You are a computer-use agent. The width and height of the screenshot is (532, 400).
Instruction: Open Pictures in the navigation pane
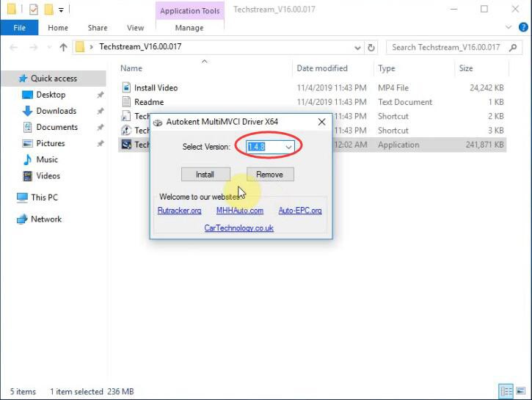pyautogui.click(x=50, y=144)
